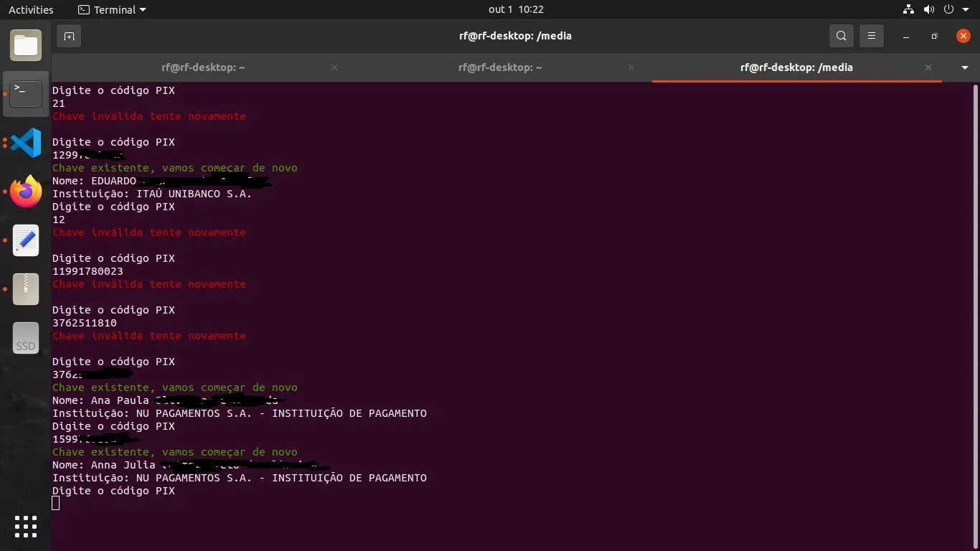Open the system status power menu
Screen dimensions: 980x551
(948, 10)
